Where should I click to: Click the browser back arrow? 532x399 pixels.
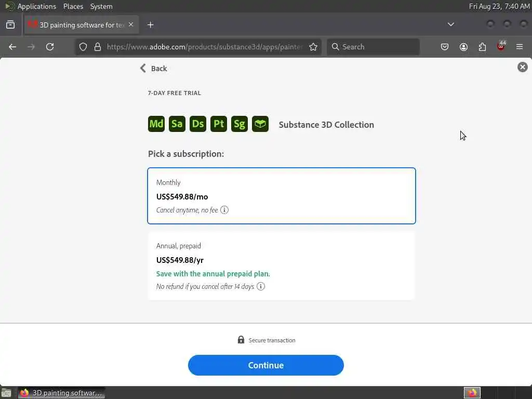12,47
